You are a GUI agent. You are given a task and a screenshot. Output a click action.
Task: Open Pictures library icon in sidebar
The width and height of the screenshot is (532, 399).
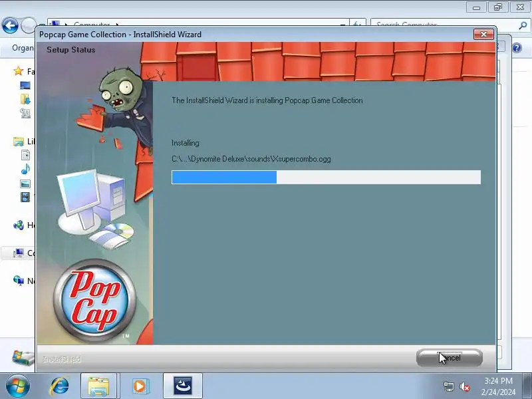click(x=25, y=184)
